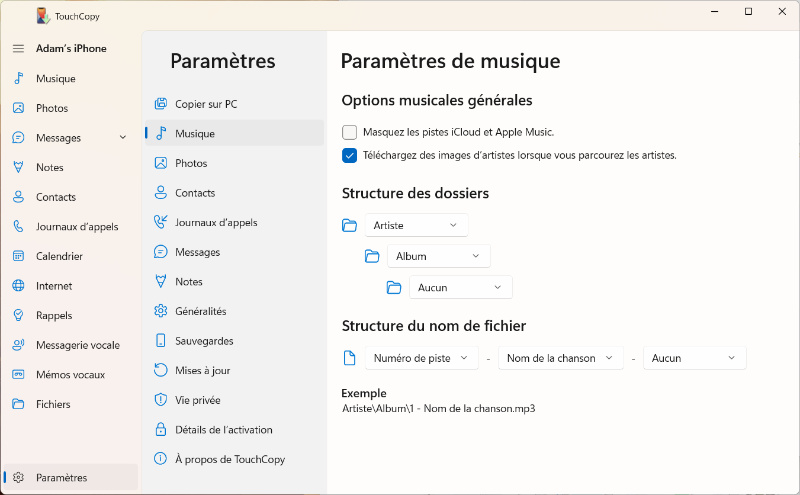Open Détails de l'activation settings
800x495 pixels.
point(223,430)
